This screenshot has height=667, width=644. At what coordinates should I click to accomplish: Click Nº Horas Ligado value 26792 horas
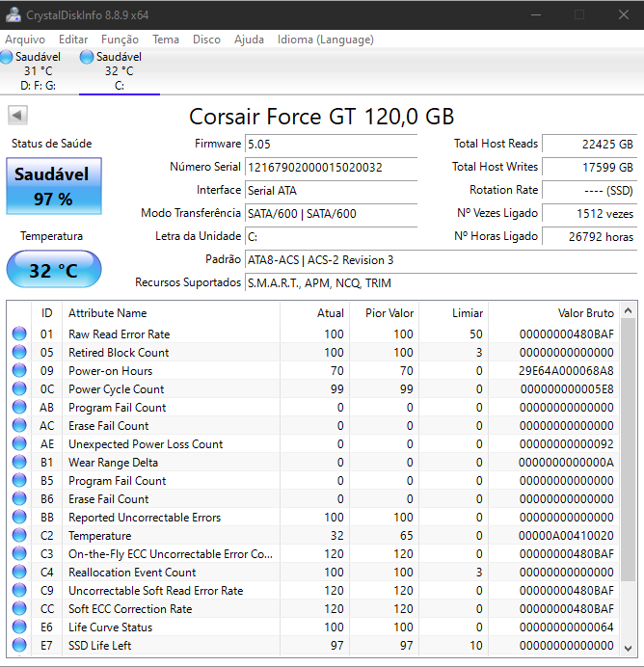(590, 236)
